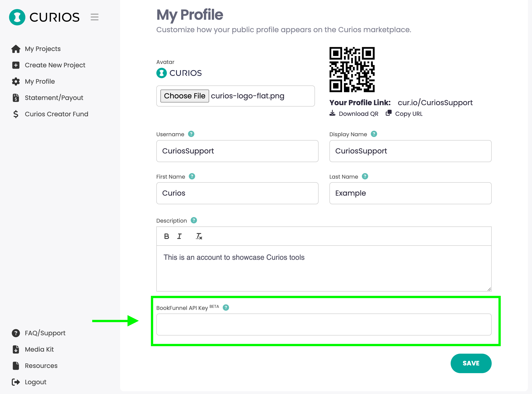
Task: Click the Last Name field containing Example
Action: tap(410, 193)
